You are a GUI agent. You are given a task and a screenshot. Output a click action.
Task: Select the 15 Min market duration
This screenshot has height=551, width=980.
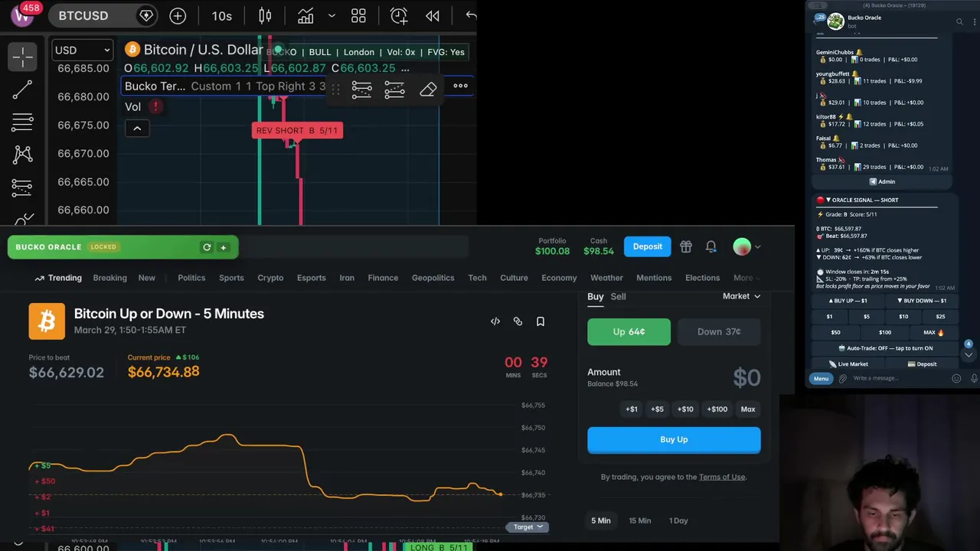click(x=640, y=520)
